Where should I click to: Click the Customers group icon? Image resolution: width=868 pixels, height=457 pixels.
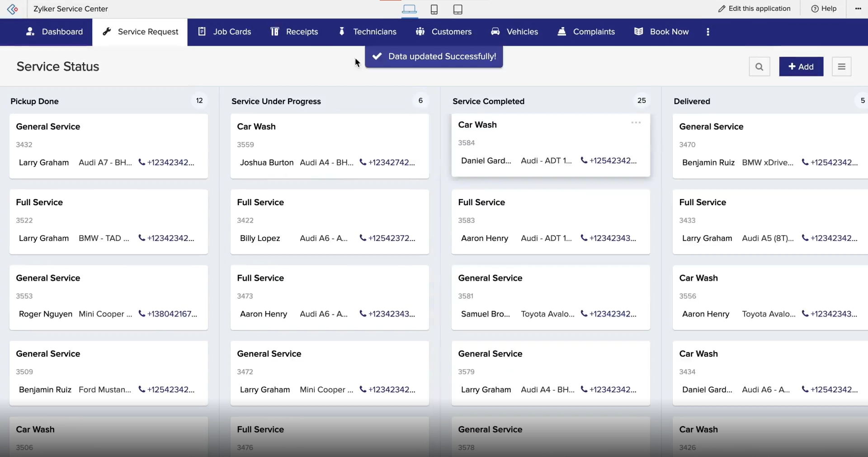click(420, 31)
